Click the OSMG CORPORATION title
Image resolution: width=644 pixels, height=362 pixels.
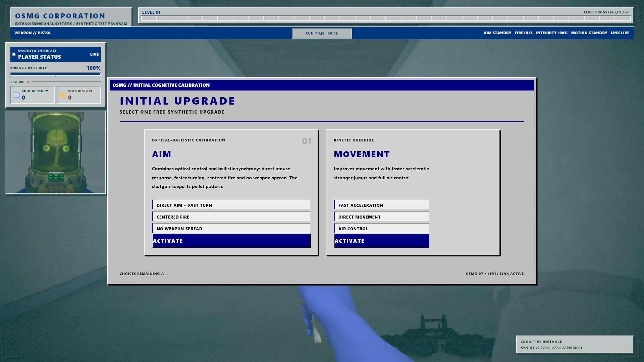click(60, 16)
